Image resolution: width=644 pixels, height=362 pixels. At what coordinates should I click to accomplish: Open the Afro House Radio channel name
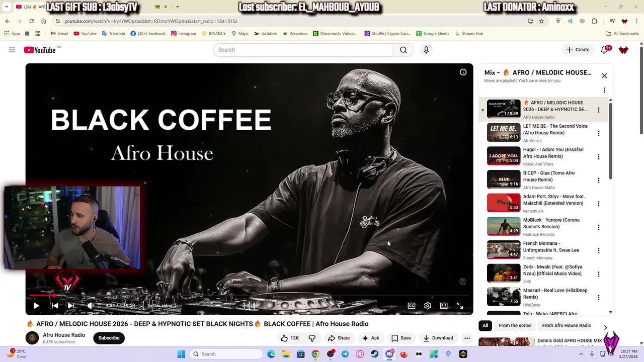64,335
